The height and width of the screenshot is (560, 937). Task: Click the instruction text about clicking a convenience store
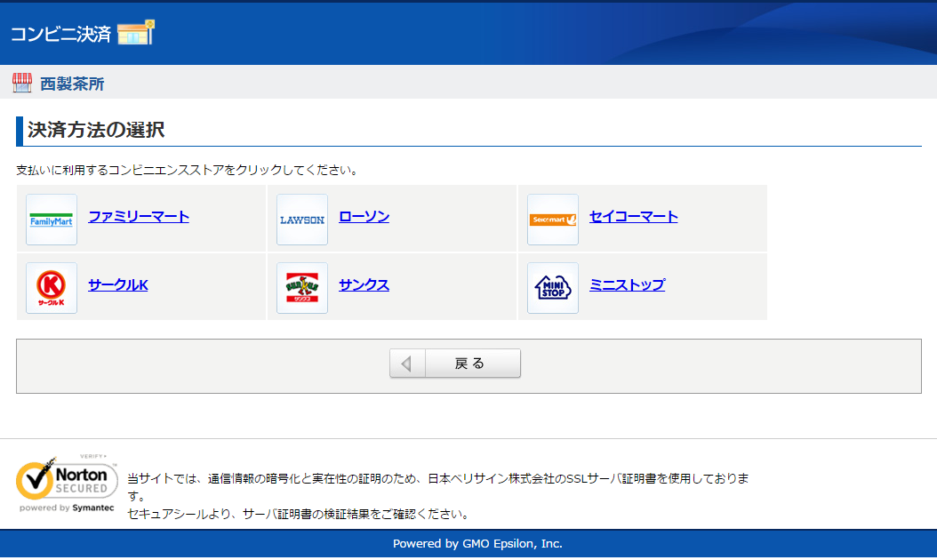(x=188, y=170)
